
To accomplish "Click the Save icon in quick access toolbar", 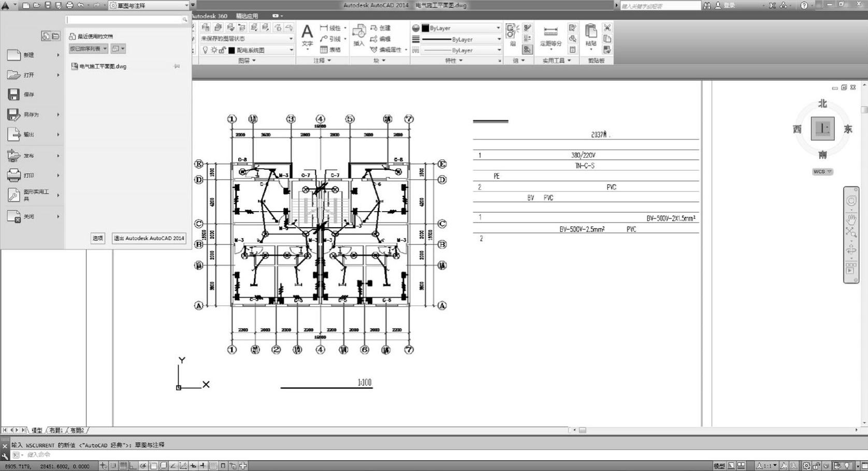I will (x=47, y=5).
